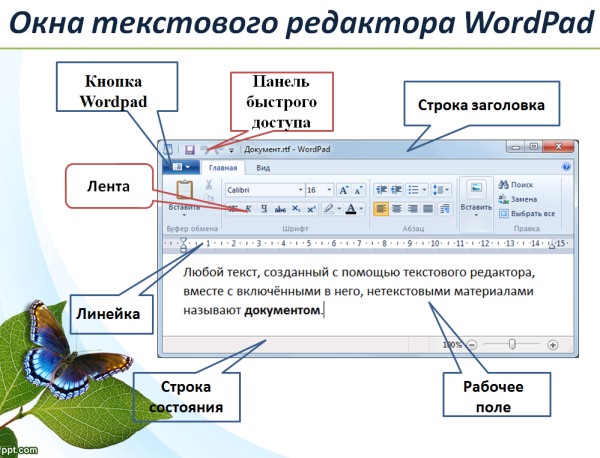Open the WordPad help icon

[x=566, y=168]
